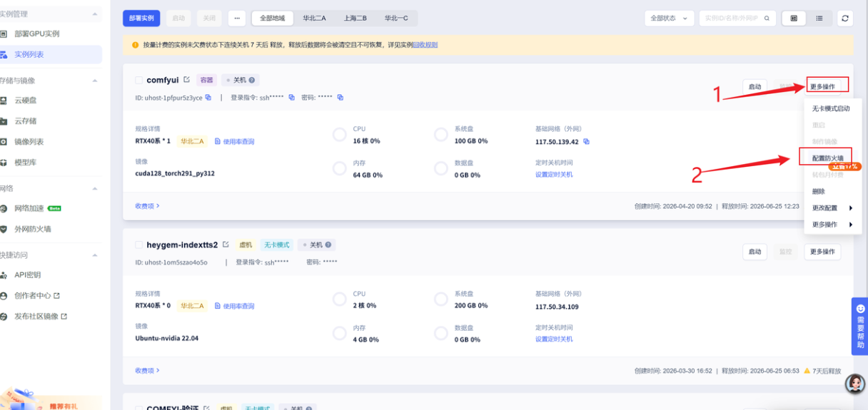Select the 全部地域 region tab
The height and width of the screenshot is (410, 868).
272,19
